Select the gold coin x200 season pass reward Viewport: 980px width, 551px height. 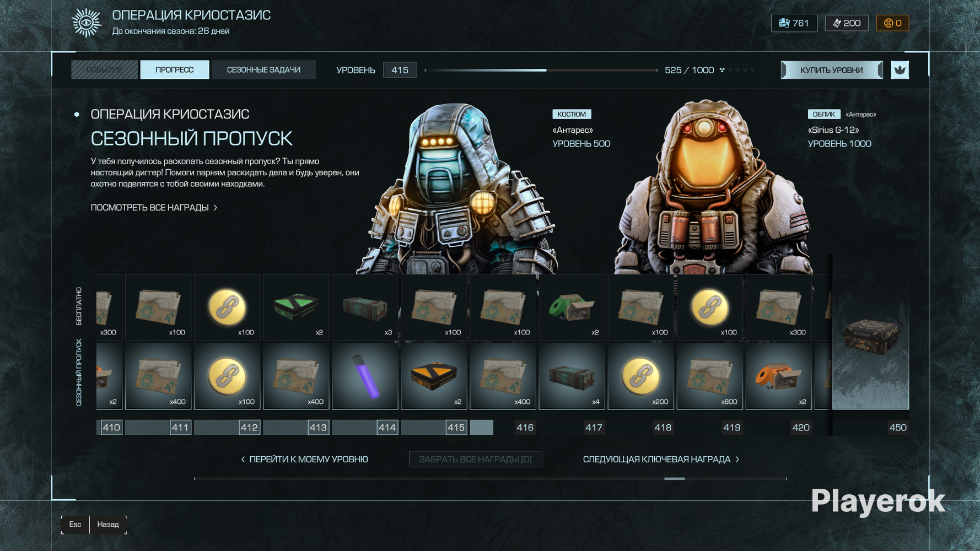pyautogui.click(x=640, y=376)
